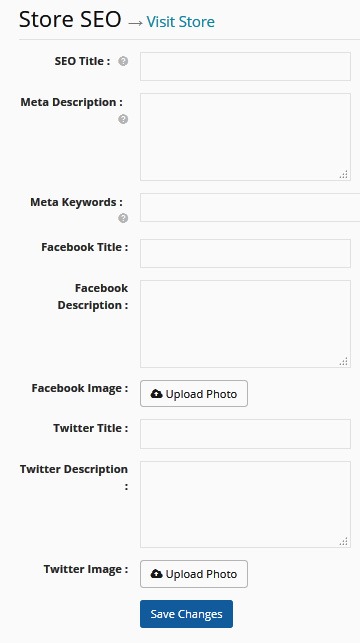Focus the Twitter Title input field
This screenshot has height=643, width=360.
click(x=245, y=434)
